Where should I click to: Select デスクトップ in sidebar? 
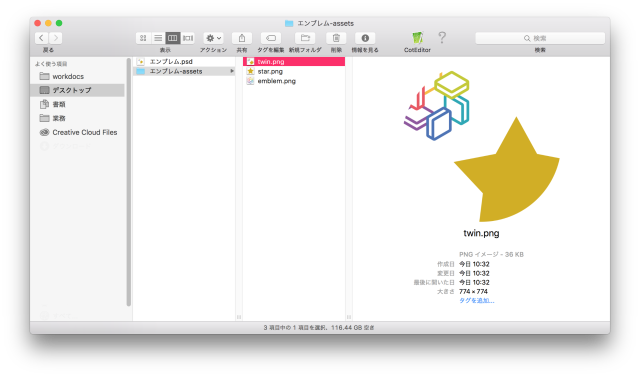click(78, 90)
